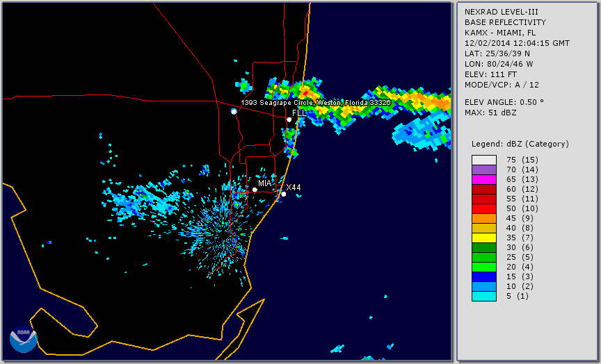This screenshot has height=364, width=601.
Task: Click the FLL airport marker dot
Action: pos(289,119)
